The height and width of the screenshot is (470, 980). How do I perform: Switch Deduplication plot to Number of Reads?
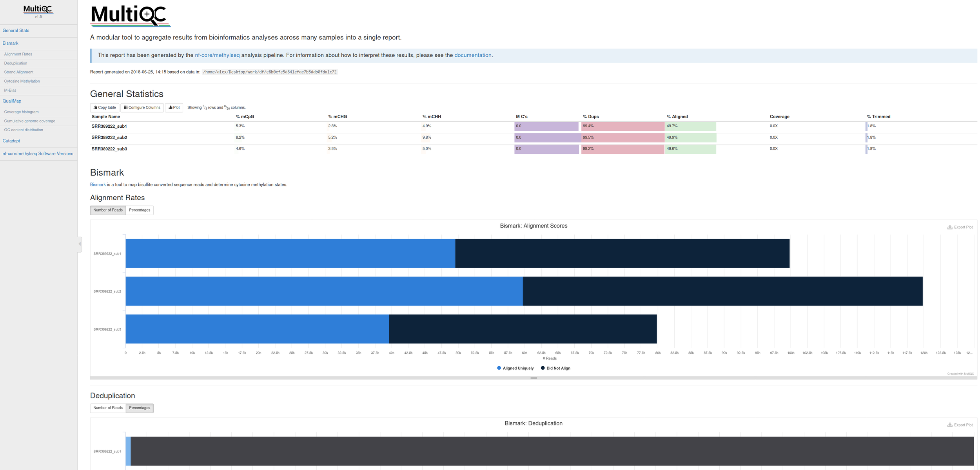tap(108, 408)
